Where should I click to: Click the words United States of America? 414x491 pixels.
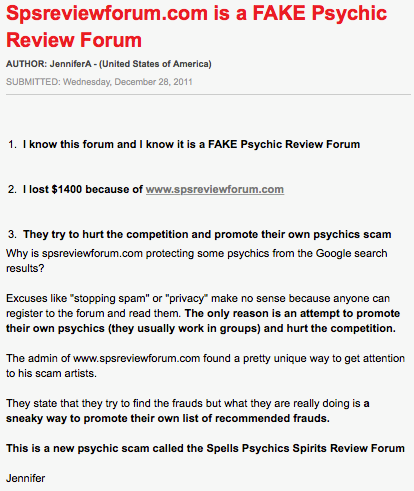click(155, 64)
